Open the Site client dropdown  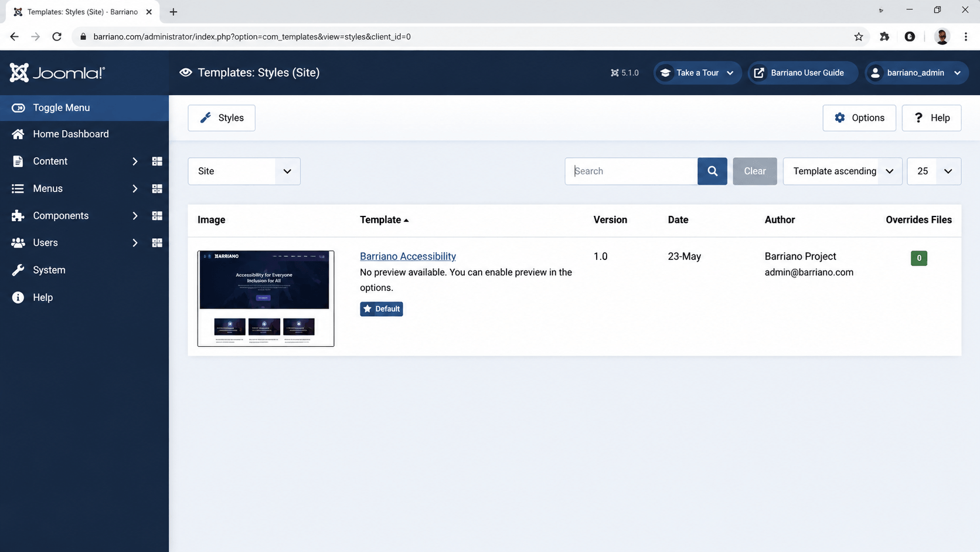[x=244, y=171]
